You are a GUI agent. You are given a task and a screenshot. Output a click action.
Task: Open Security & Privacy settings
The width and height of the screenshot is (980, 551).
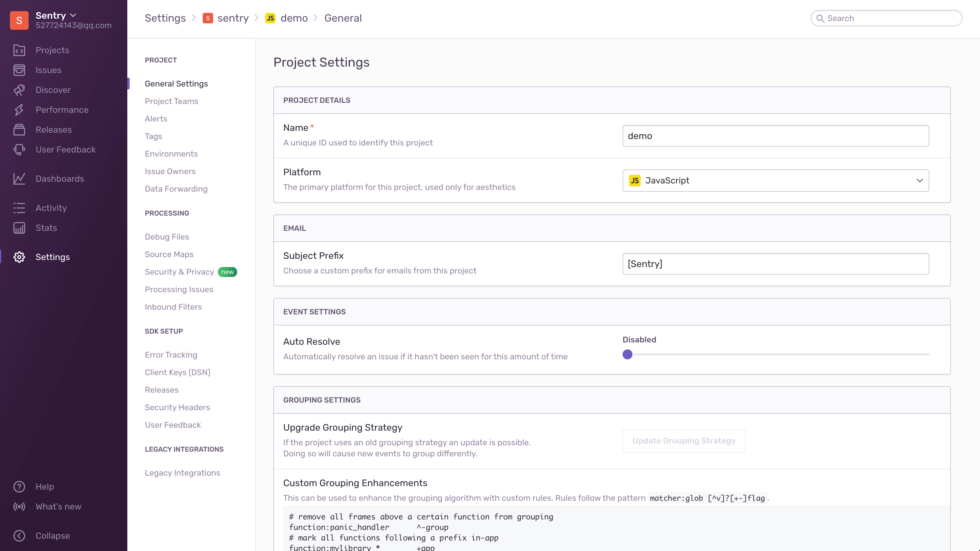(x=179, y=271)
